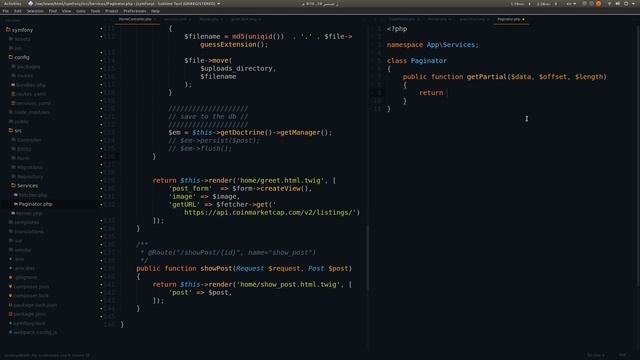The height and width of the screenshot is (360, 640).
Task: Click the orange tray indicator icon
Action: coord(598,3)
